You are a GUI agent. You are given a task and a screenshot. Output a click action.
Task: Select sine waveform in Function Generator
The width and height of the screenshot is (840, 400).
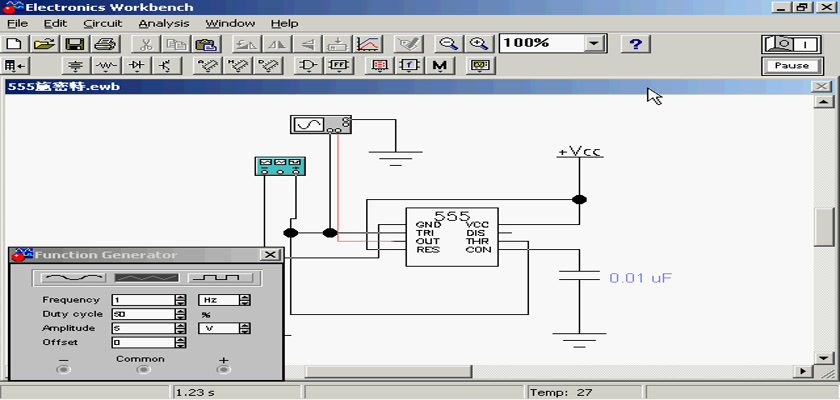click(73, 277)
